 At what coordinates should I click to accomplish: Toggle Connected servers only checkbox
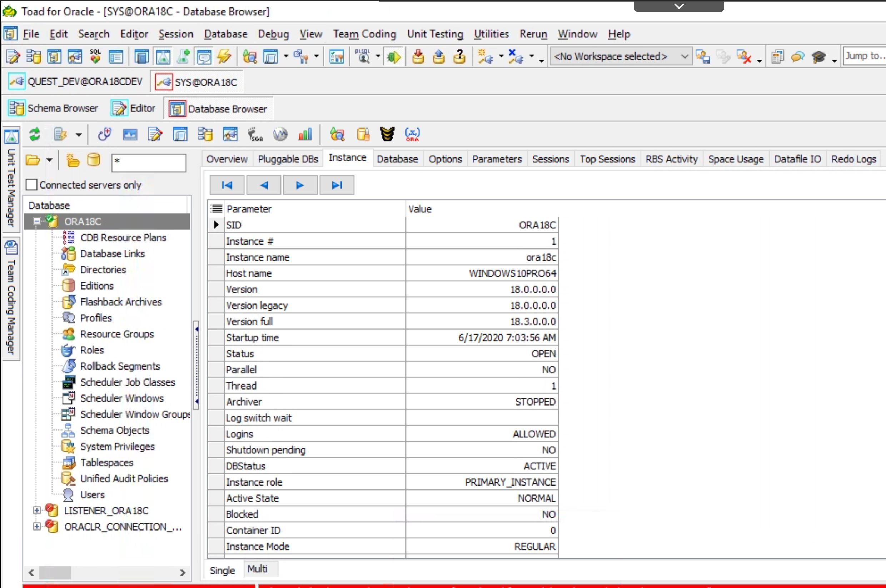[x=31, y=185]
